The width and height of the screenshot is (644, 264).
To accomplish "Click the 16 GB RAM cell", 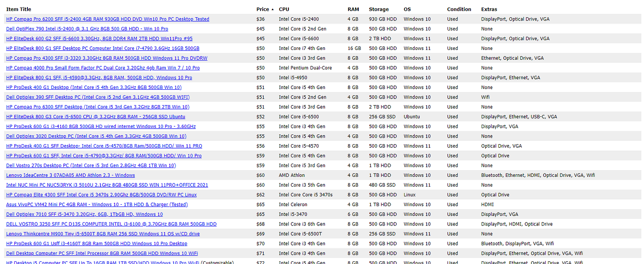I will 354,48.
